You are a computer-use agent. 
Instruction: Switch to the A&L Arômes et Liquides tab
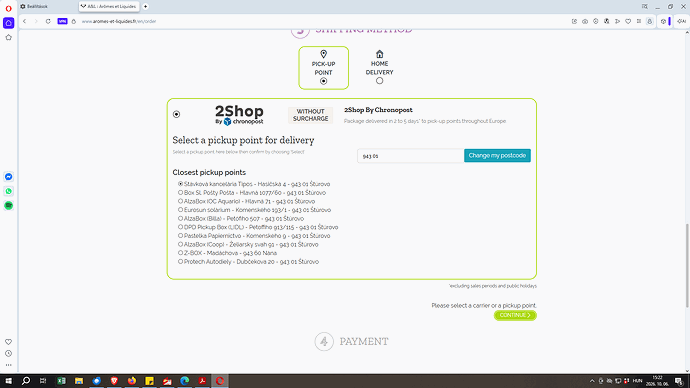click(x=109, y=7)
